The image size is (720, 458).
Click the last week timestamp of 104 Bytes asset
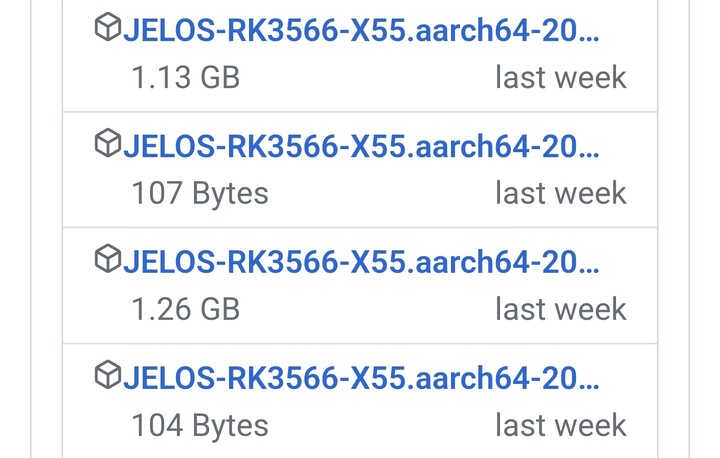tap(561, 425)
